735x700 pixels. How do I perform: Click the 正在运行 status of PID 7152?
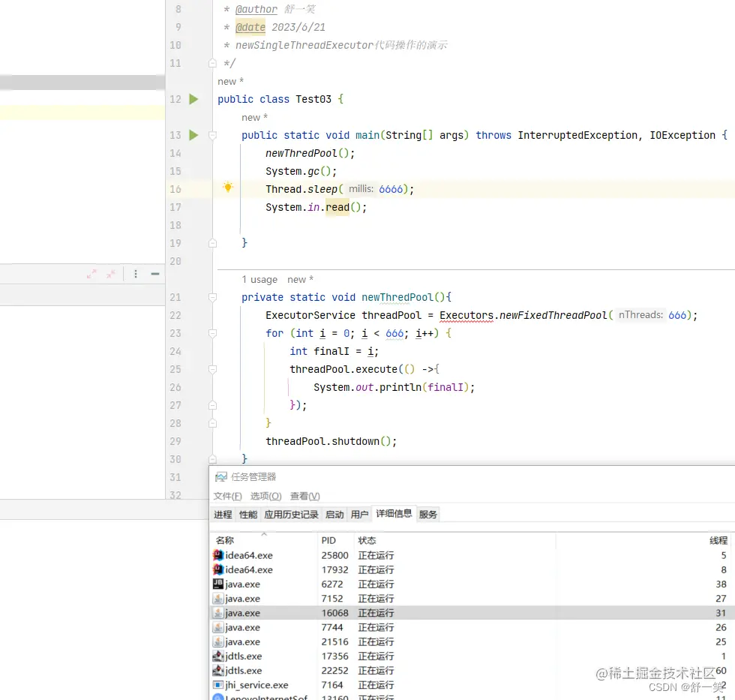pos(376,598)
